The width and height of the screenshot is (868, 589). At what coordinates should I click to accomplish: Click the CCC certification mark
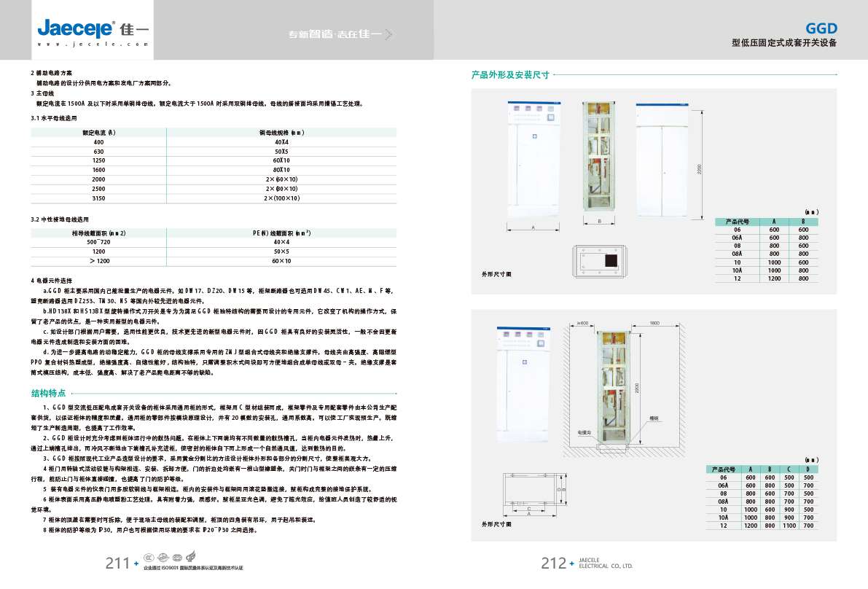(x=149, y=558)
